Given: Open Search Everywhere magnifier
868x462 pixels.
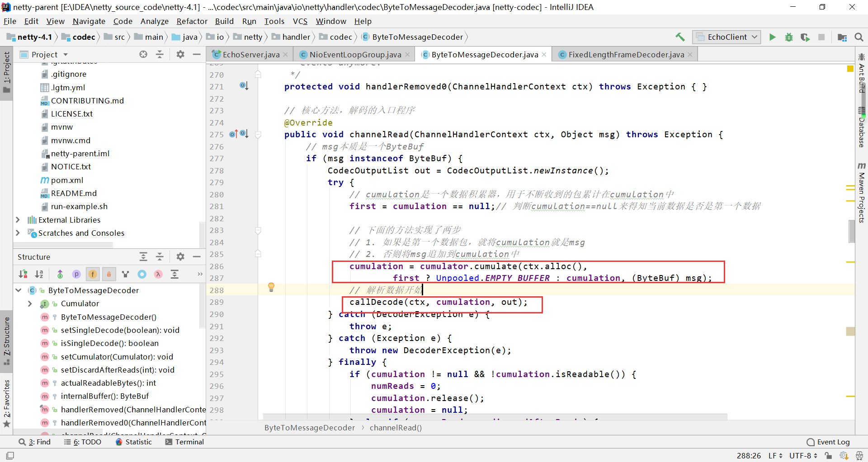Looking at the screenshot, I should (859, 37).
